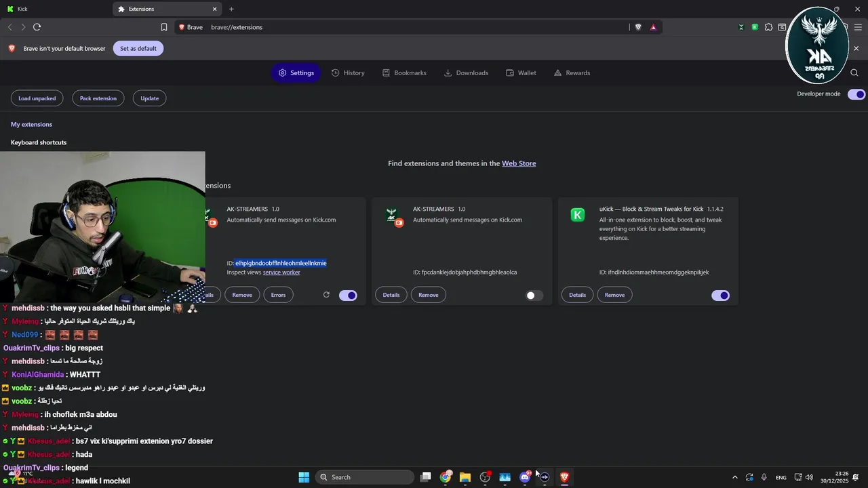The width and height of the screenshot is (868, 488).
Task: Open the Wallet tab
Action: (x=521, y=73)
